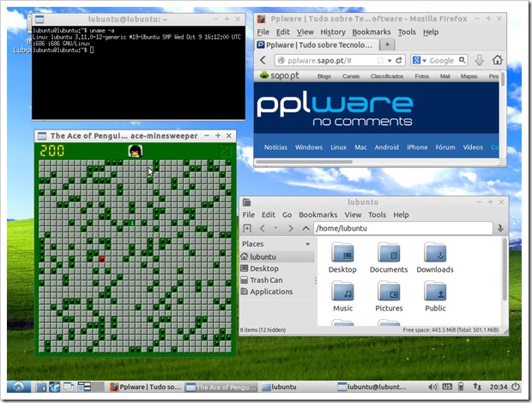Click the Android link on Pplware
Screen dimensions: 532x403
click(x=386, y=147)
